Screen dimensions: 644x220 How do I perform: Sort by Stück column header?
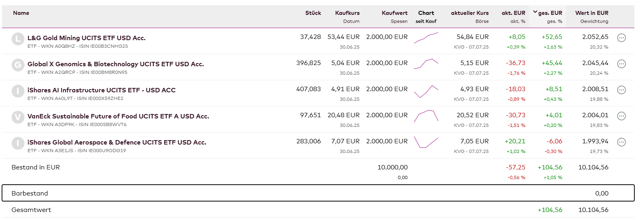313,13
